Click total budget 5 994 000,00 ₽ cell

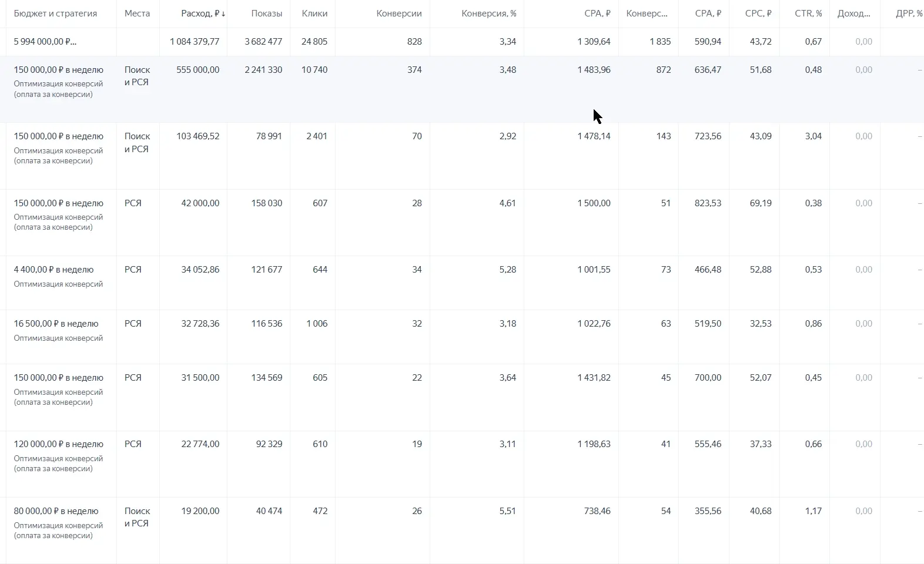click(45, 42)
